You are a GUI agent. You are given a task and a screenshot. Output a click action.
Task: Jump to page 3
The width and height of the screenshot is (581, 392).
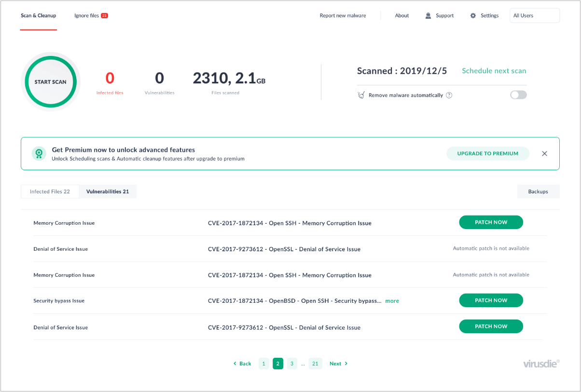click(x=292, y=364)
